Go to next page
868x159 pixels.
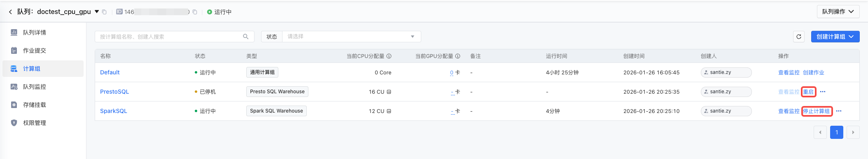853,132
